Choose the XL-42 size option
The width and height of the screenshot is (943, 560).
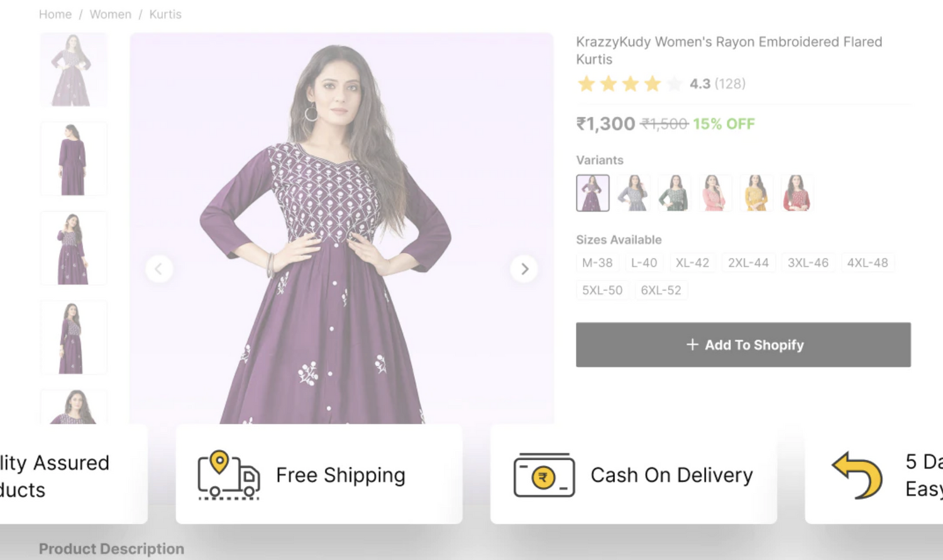(x=692, y=263)
